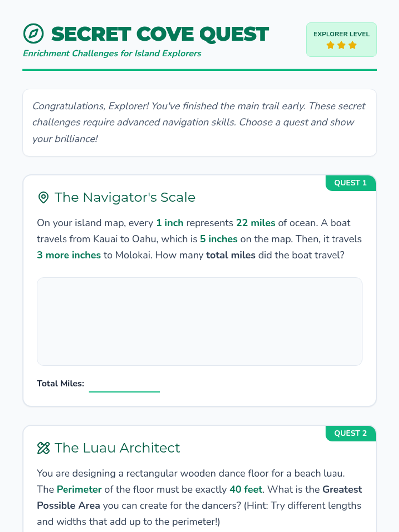Click the Secret Cove Quest title
Screen dimensions: 399x532
tap(160, 34)
